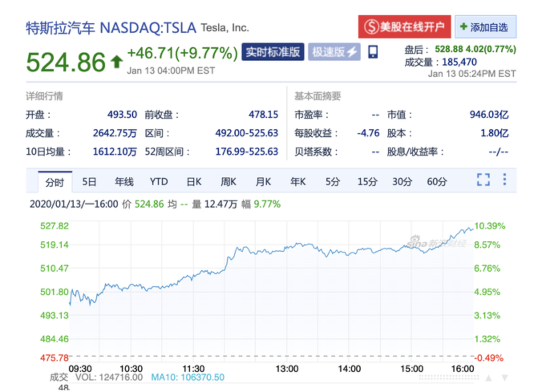Screen dimensions: 542x392
Task: Click the up triangle below the chart
Action: click(x=489, y=378)
